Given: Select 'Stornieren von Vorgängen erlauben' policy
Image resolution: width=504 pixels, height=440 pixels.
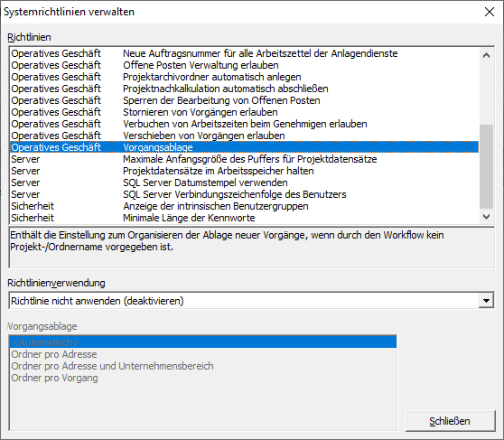Looking at the screenshot, I should [244, 112].
